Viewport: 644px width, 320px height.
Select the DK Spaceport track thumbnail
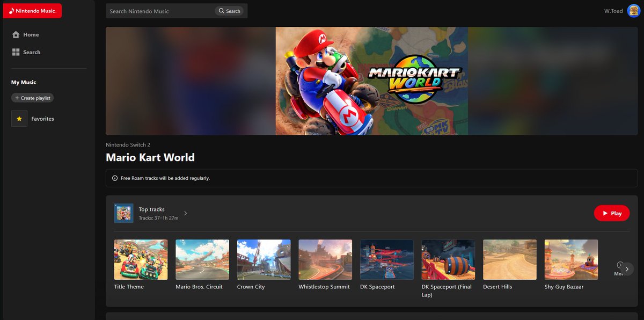tap(387, 259)
